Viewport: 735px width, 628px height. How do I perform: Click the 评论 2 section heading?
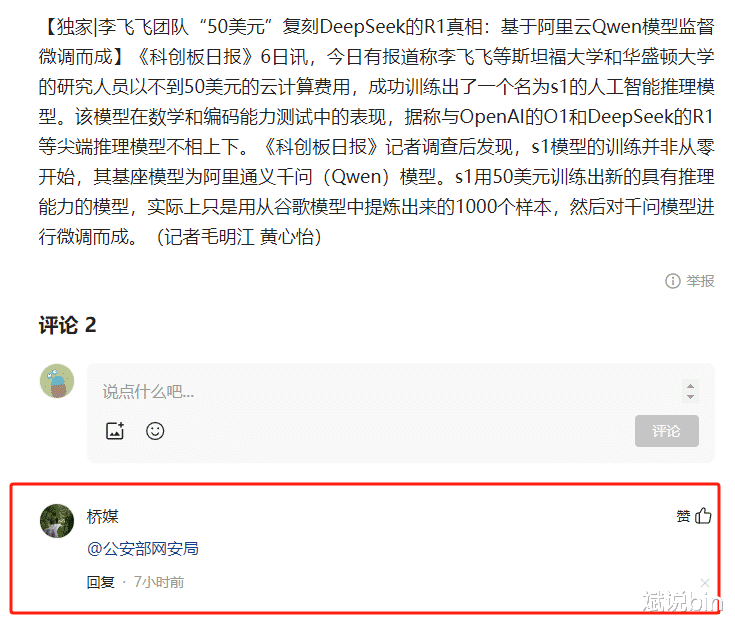point(68,325)
